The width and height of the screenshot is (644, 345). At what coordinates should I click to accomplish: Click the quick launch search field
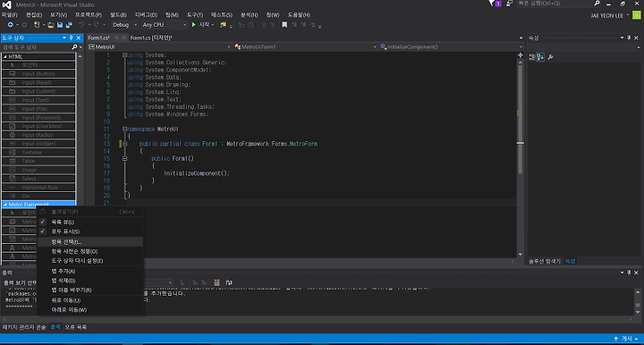coord(555,4)
